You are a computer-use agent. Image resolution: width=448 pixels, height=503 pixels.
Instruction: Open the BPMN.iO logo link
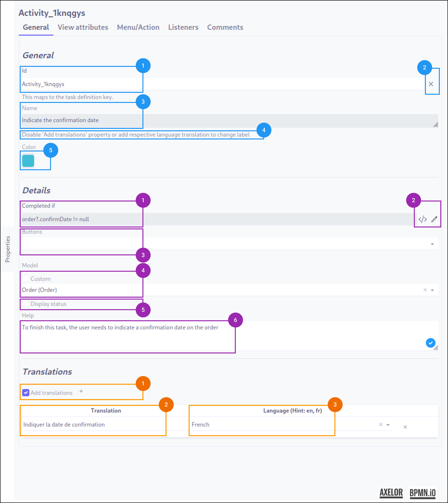coord(422,493)
